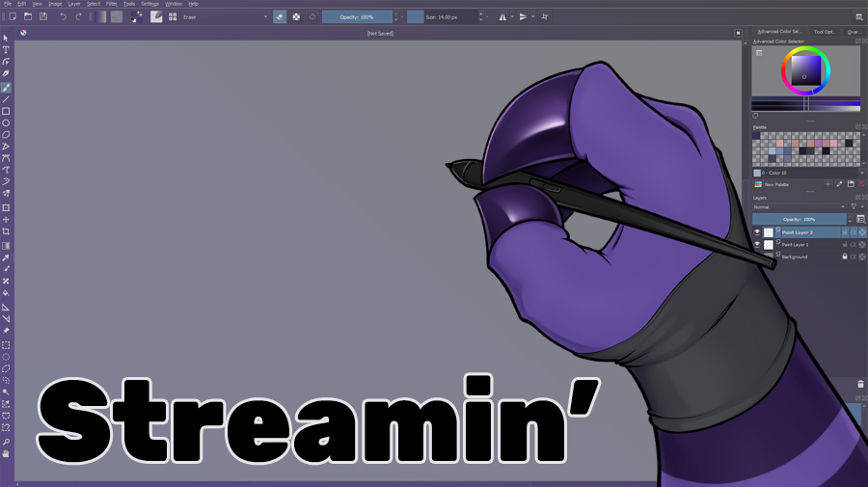Lock Paint Layer 1
Image resolution: width=868 pixels, height=487 pixels.
[845, 244]
